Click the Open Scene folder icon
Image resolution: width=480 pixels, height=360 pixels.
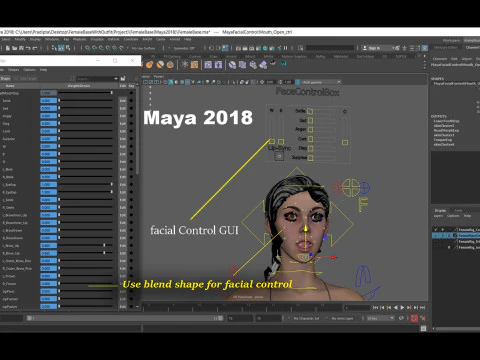click(x=15, y=48)
